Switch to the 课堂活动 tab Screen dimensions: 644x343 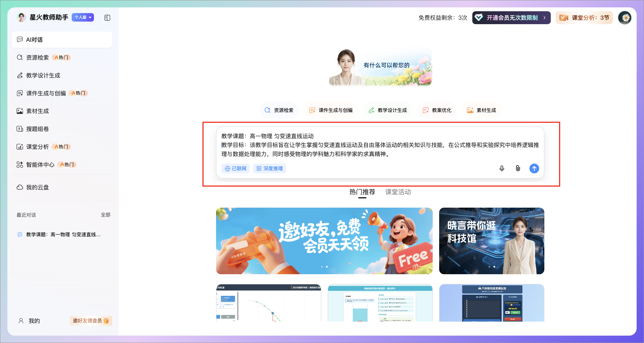pos(398,192)
